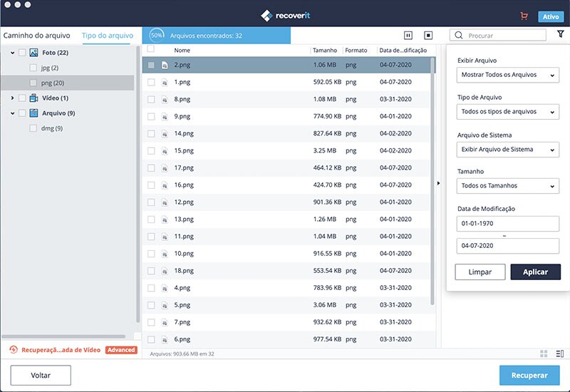Click the file icon of 1.png

165,83
